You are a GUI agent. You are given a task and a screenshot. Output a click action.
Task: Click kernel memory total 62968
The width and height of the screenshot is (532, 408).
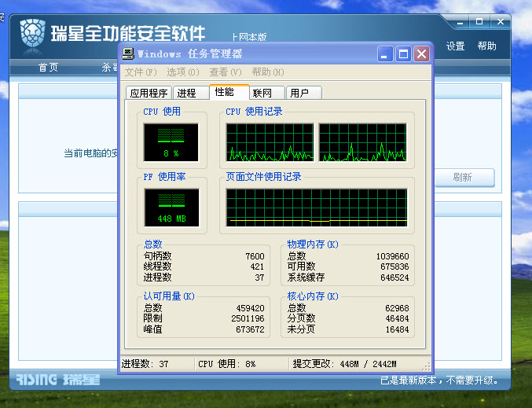click(397, 308)
